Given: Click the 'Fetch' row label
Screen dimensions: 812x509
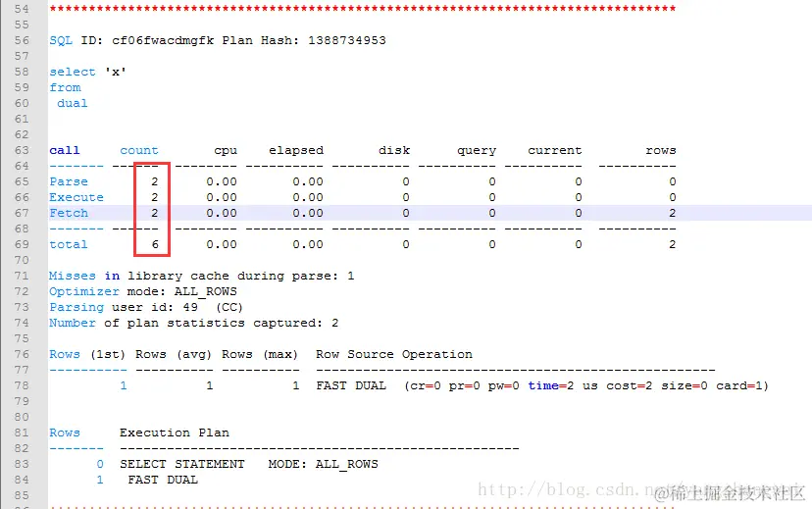Looking at the screenshot, I should pos(69,213).
